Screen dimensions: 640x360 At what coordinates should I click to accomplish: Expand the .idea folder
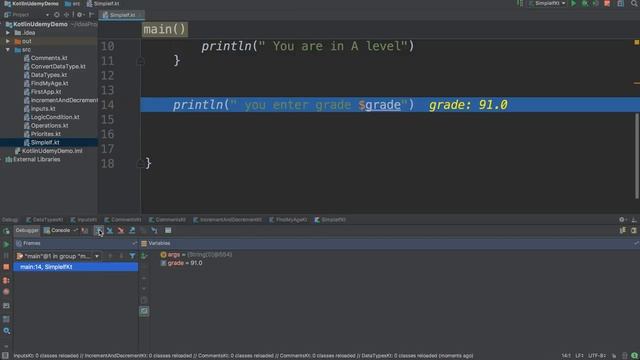pyautogui.click(x=8, y=33)
